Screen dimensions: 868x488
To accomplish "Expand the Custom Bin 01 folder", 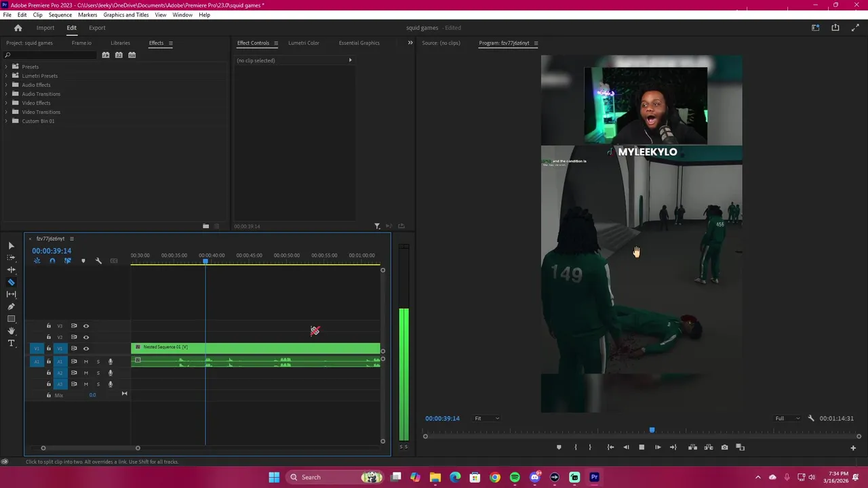I will click(6, 121).
